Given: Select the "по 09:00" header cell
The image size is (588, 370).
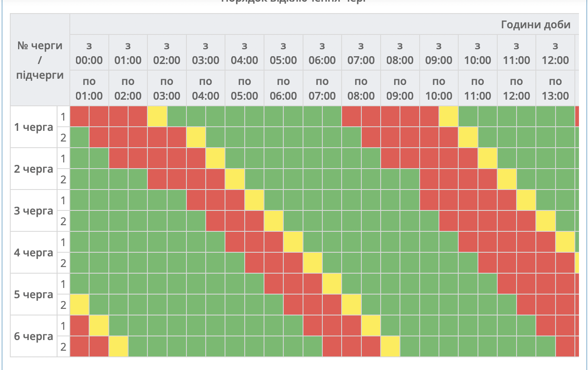Looking at the screenshot, I should pos(400,89).
